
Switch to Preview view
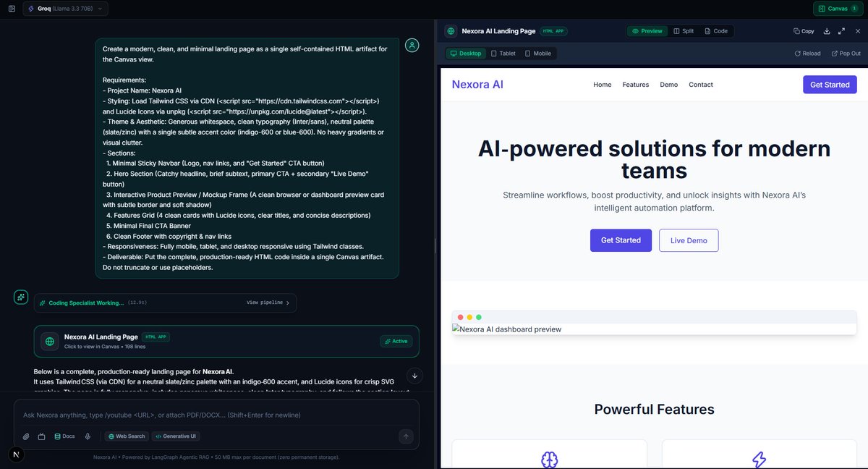click(x=647, y=31)
